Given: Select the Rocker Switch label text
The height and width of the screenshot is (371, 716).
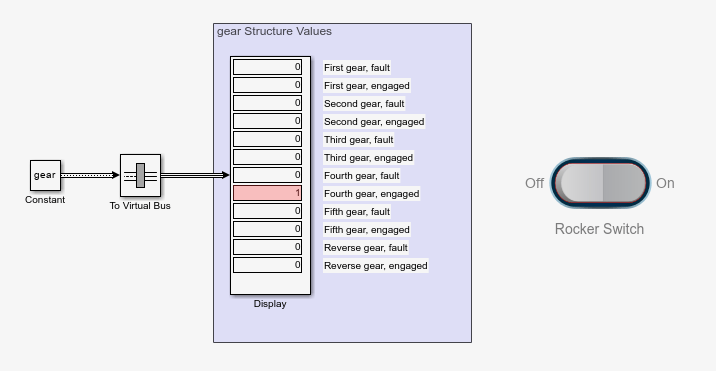Looking at the screenshot, I should (599, 229).
